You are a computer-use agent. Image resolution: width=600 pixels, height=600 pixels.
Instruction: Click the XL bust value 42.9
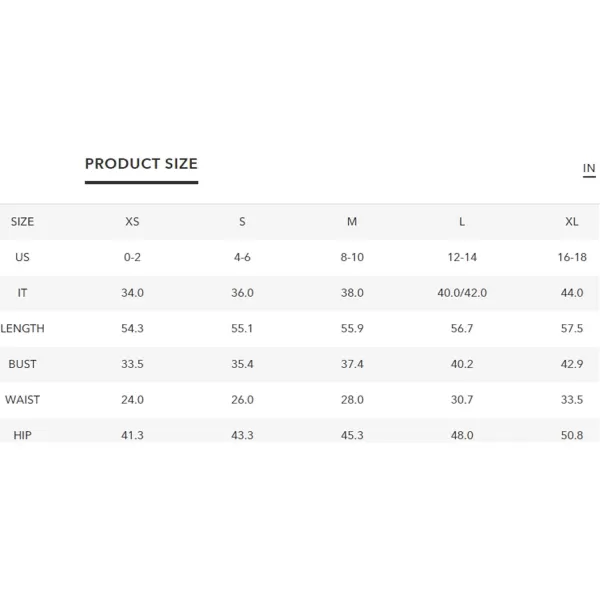[572, 364]
